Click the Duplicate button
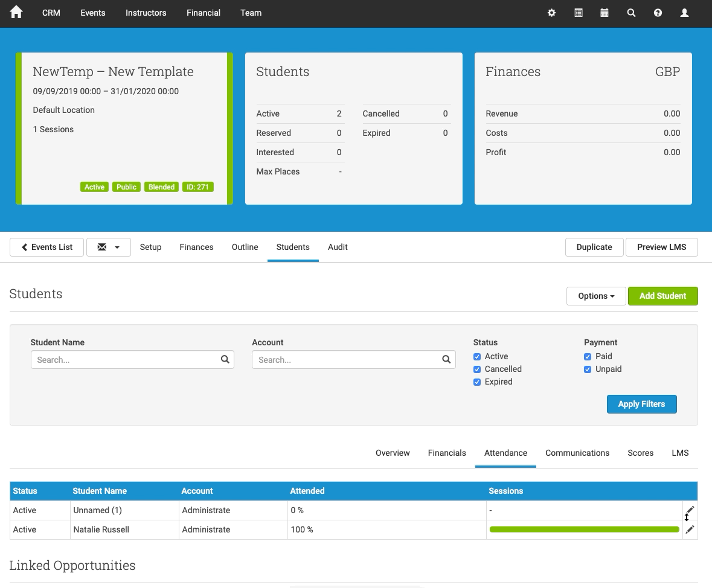The width and height of the screenshot is (712, 588). (x=594, y=247)
